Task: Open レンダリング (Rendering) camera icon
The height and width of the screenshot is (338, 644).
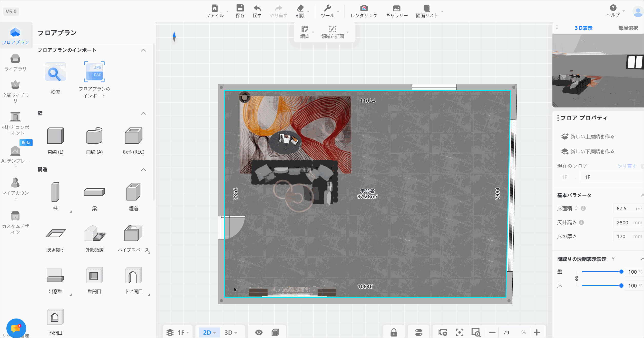Action: click(x=364, y=8)
